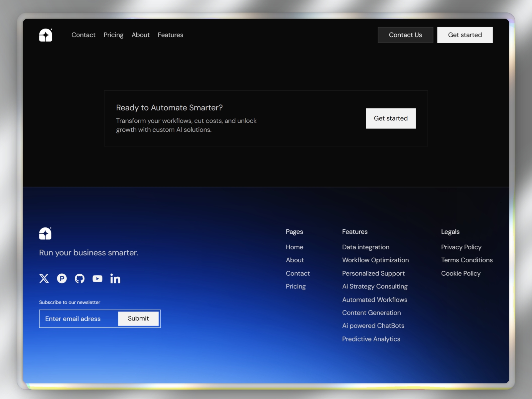Open the GitHub profile icon
532x399 pixels.
(x=79, y=279)
